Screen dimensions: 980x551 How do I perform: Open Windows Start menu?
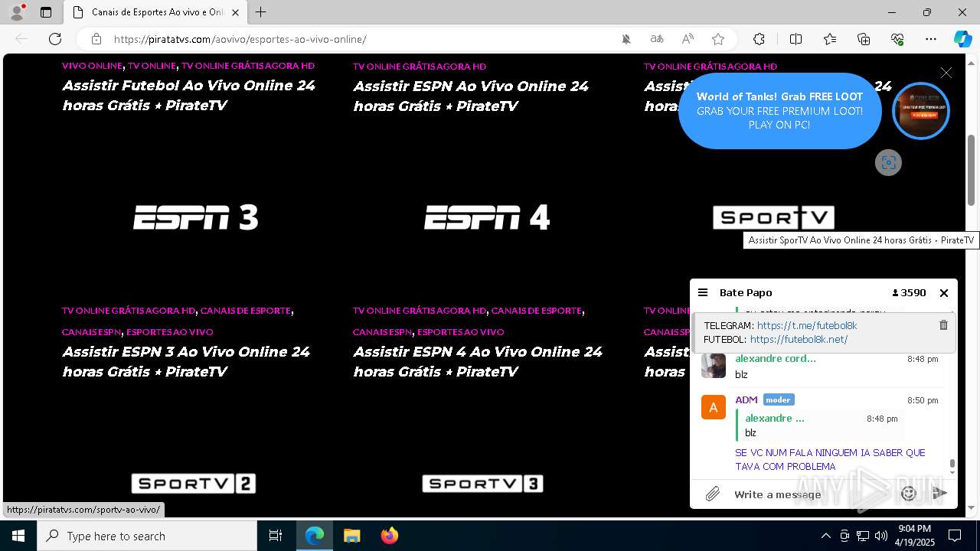pyautogui.click(x=18, y=536)
